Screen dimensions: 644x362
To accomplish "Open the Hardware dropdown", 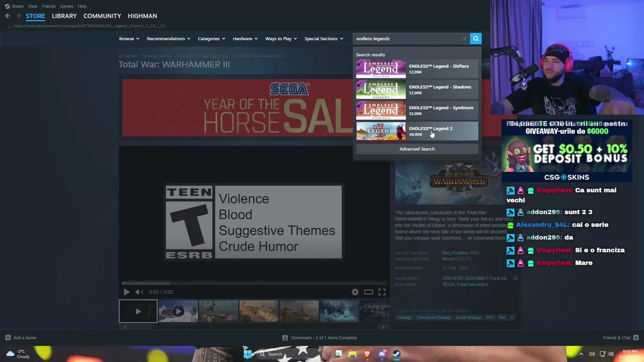I will (245, 39).
